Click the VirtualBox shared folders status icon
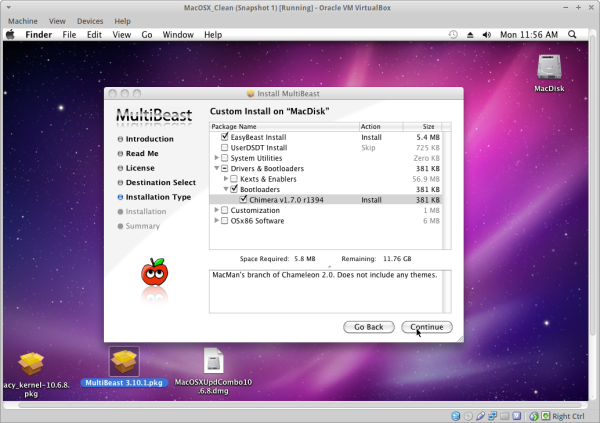 pos(505,416)
